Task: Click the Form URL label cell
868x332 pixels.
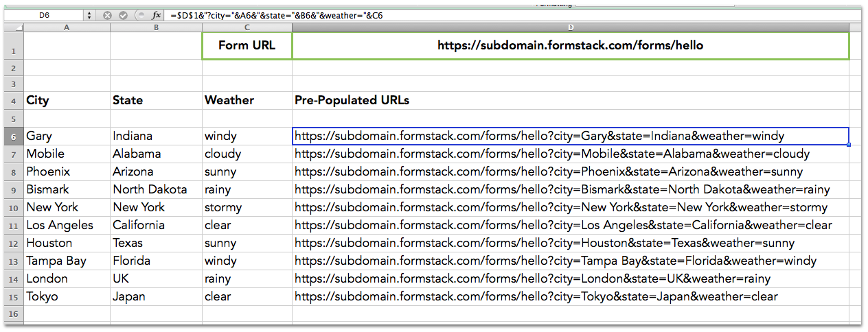Action: [247, 46]
